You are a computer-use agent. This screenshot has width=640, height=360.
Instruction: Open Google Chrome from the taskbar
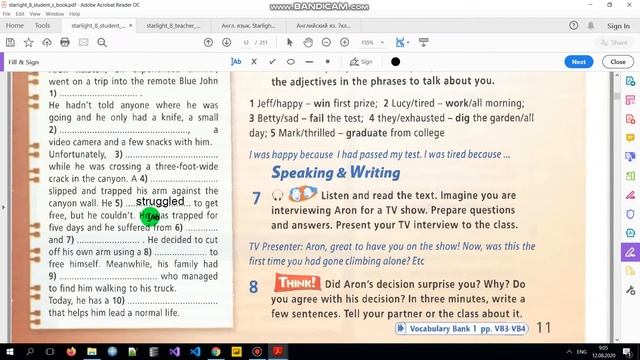pos(216,351)
